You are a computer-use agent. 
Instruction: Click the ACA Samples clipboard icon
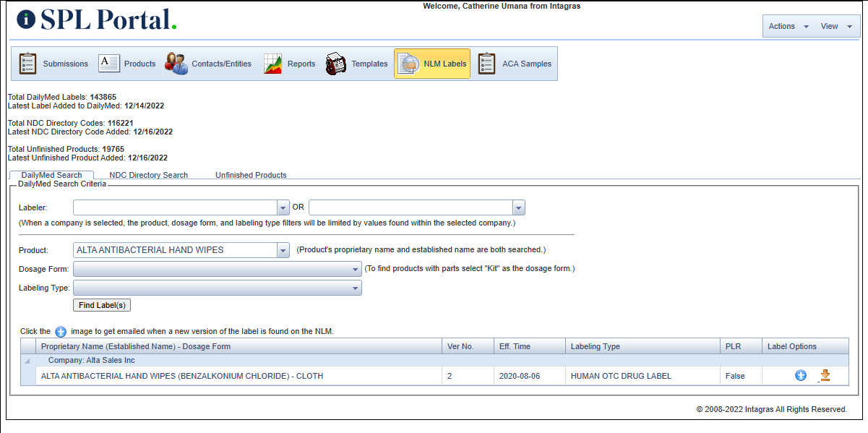487,64
